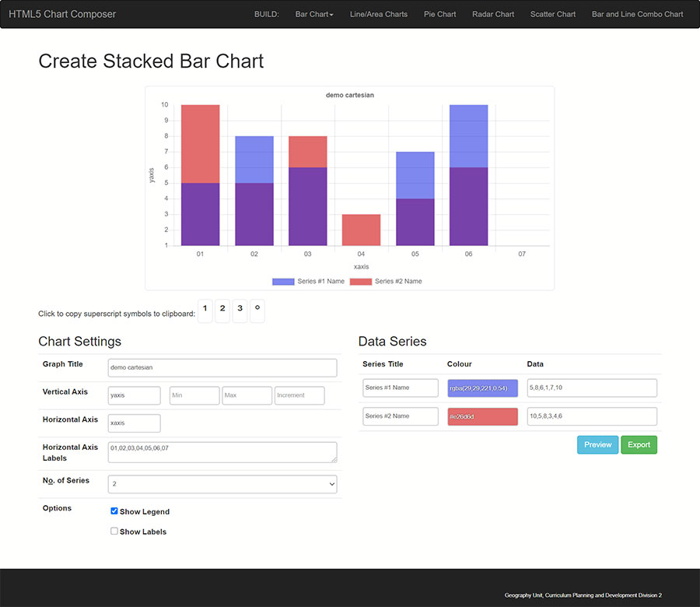Focus the Vertical Axis Min field
Image resolution: width=700 pixels, height=607 pixels.
(x=194, y=395)
